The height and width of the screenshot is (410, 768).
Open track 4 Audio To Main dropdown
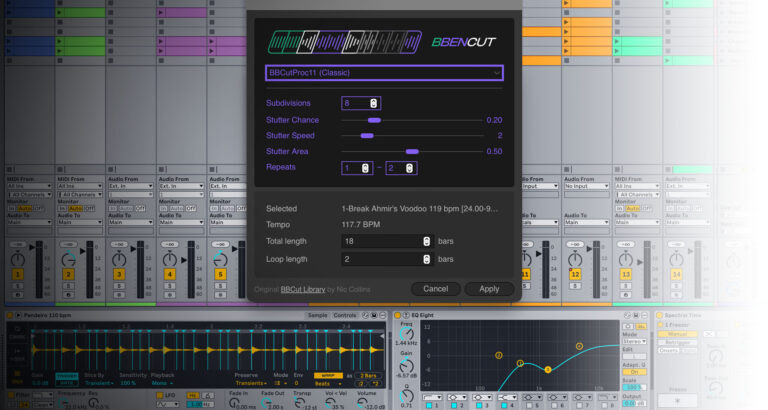coord(181,222)
